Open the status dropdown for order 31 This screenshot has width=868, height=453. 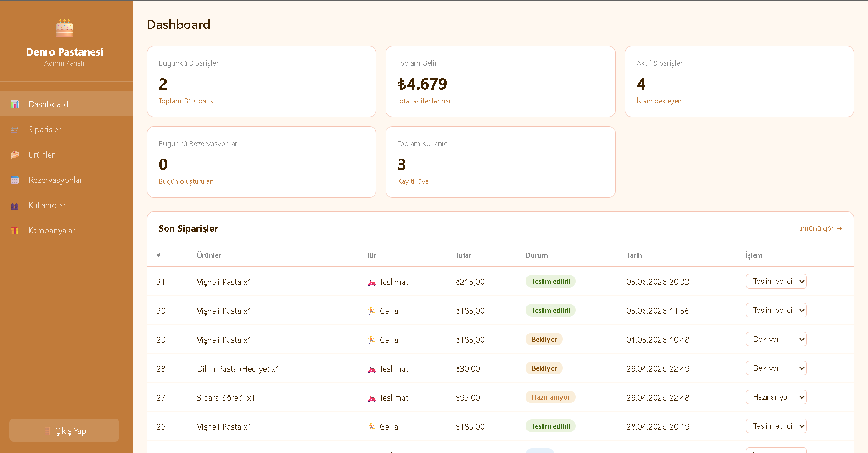[776, 281]
